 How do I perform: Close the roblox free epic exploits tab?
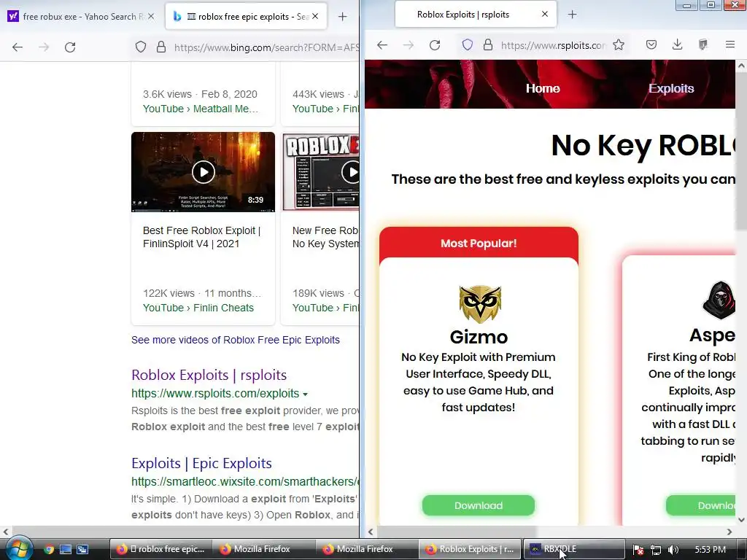(315, 16)
